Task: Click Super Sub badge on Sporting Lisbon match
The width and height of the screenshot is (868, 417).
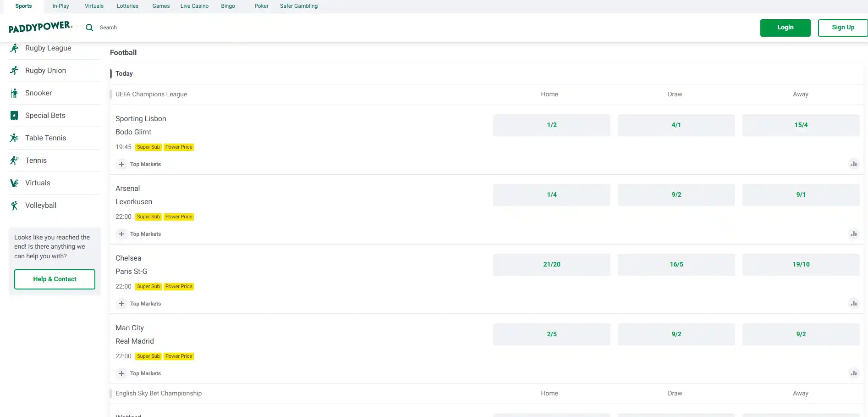Action: [148, 147]
